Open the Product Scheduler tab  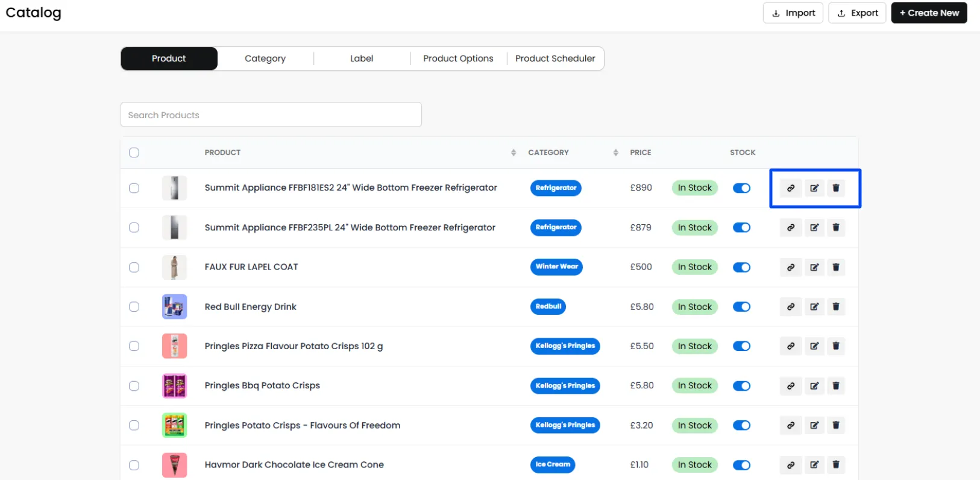[555, 58]
